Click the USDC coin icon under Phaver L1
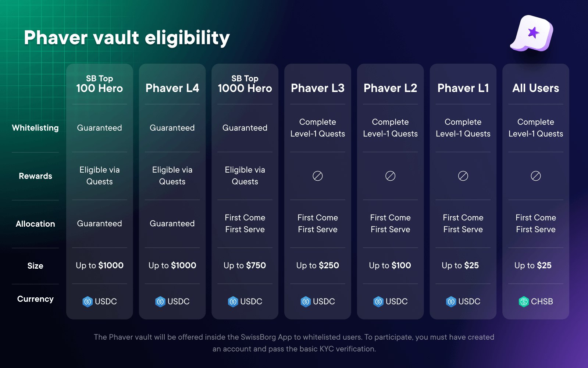Viewport: 588px width, 368px height. [451, 302]
